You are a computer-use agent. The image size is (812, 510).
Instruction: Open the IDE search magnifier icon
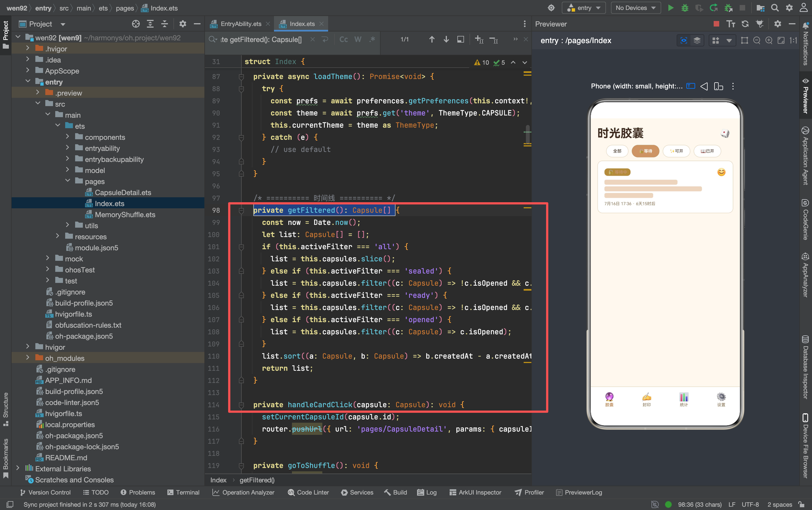click(774, 8)
